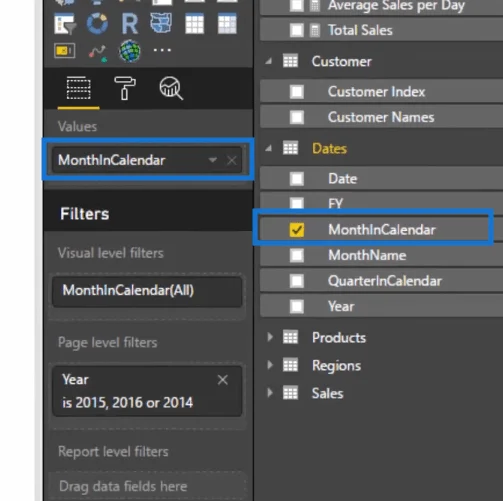Check the MonthName field checkbox
This screenshot has width=503, height=501.
[297, 255]
